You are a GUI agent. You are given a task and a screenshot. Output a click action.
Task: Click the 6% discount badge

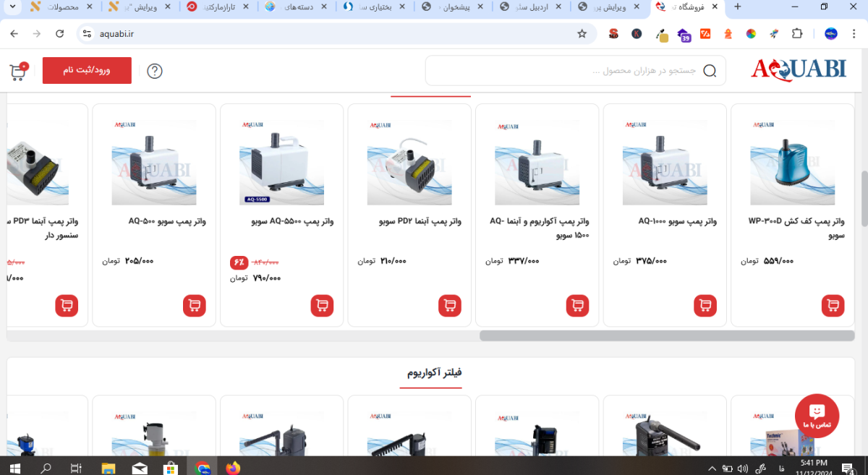pyautogui.click(x=239, y=263)
